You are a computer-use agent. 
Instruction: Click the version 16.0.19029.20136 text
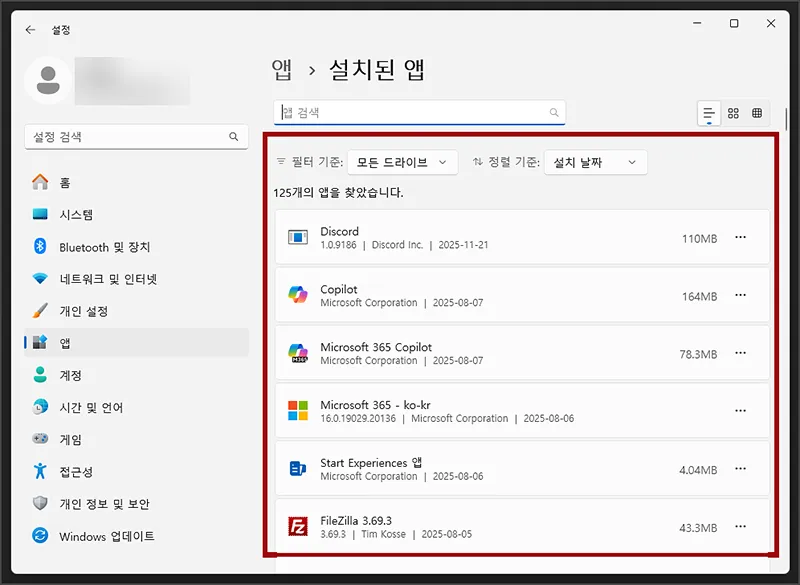click(x=358, y=418)
